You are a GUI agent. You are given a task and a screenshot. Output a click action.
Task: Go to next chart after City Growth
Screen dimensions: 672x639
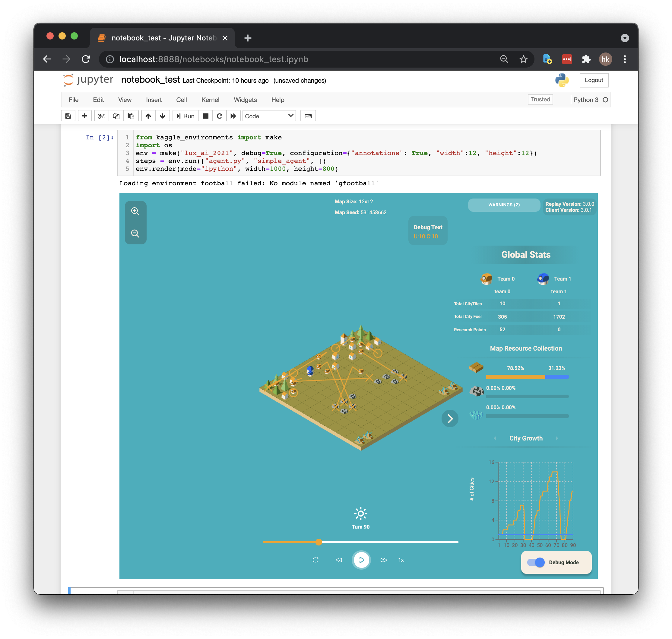click(557, 438)
